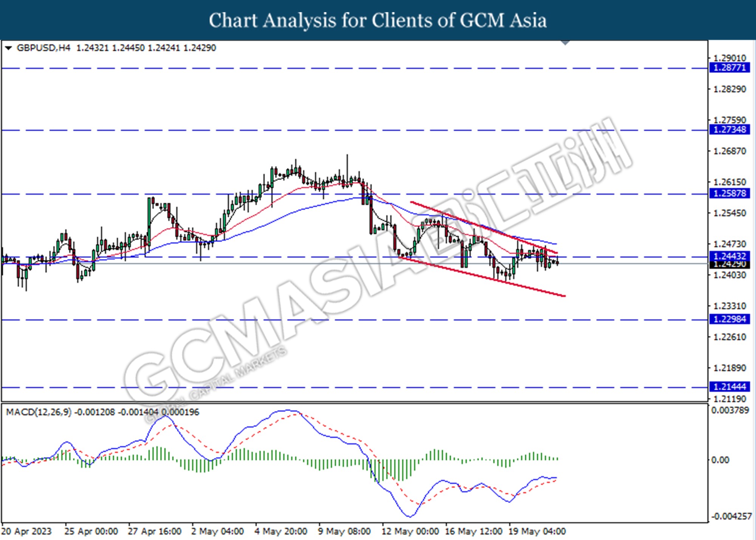Click the current price 1.24290 label
The width and height of the screenshot is (756, 540).
tap(729, 264)
